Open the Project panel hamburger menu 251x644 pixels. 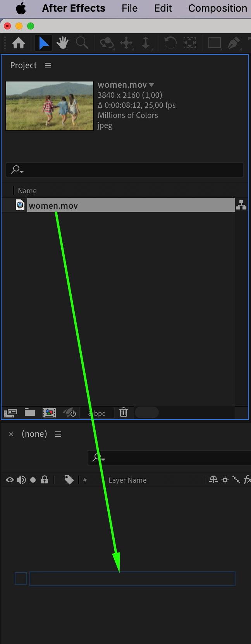click(x=48, y=66)
